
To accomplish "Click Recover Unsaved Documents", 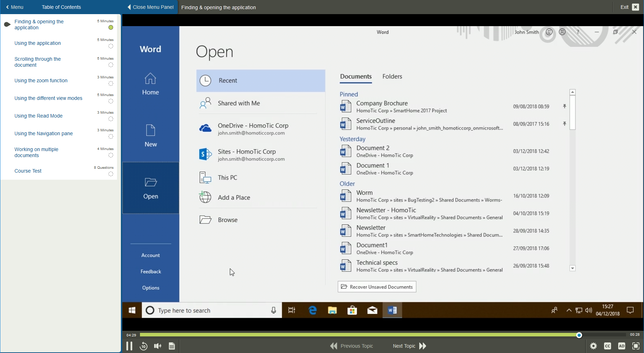I will click(x=376, y=286).
